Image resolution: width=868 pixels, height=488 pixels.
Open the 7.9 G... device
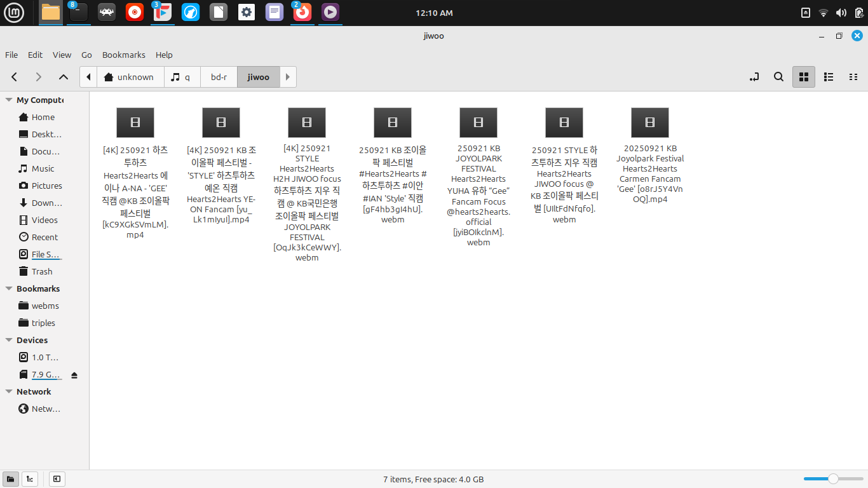[x=41, y=374]
